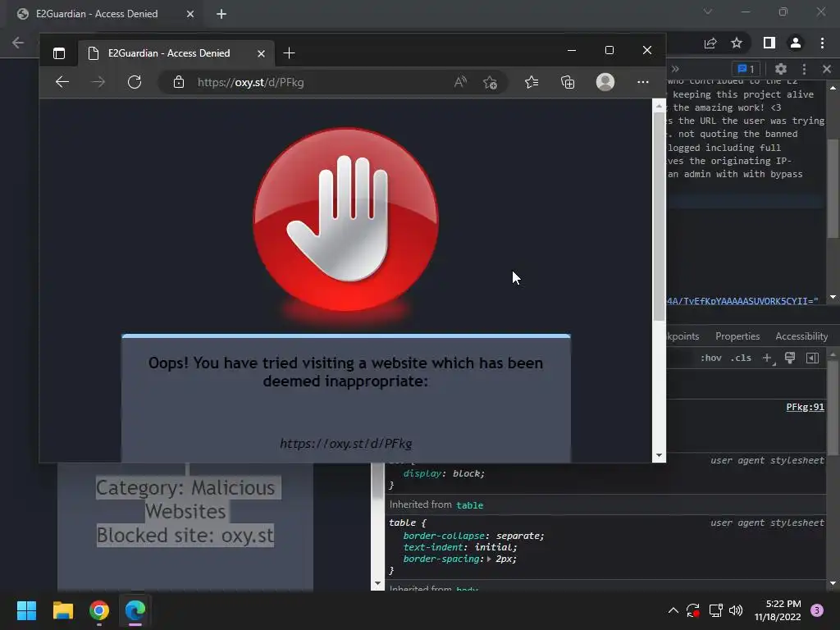Close the DevTools panel
This screenshot has width=840, height=630.
827,69
